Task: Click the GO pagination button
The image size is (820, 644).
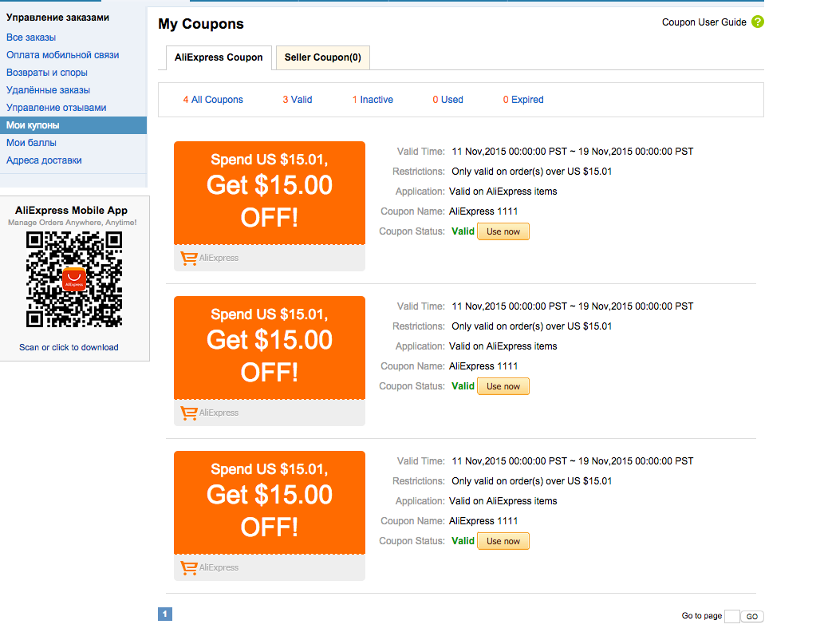Action: click(x=752, y=616)
